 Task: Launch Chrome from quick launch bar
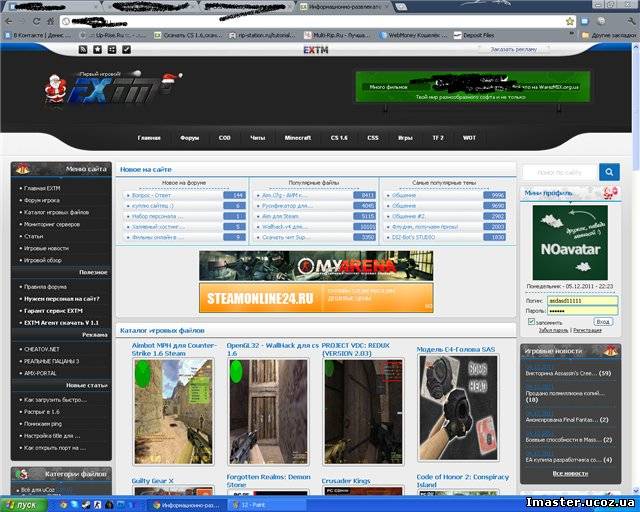click(x=62, y=505)
